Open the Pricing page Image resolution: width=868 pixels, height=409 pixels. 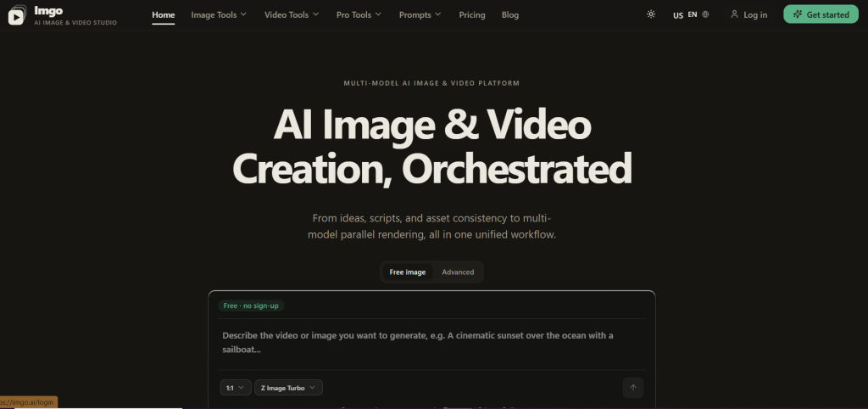click(x=472, y=15)
